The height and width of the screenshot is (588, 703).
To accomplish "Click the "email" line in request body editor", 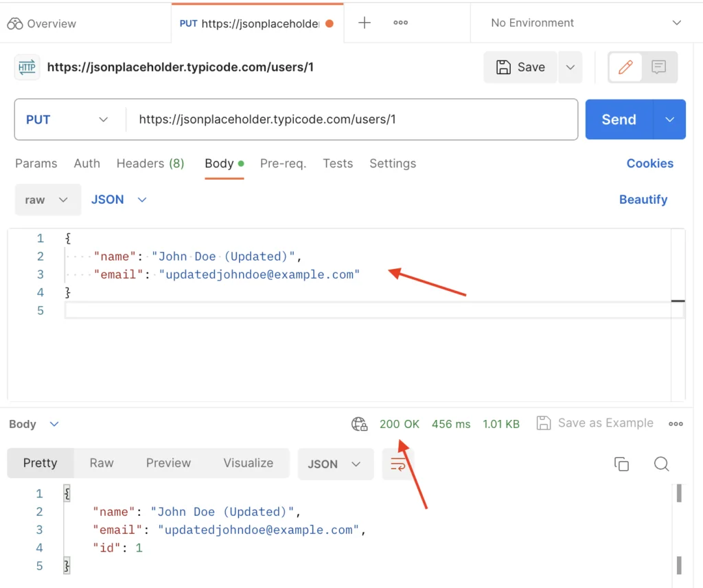I will point(227,274).
